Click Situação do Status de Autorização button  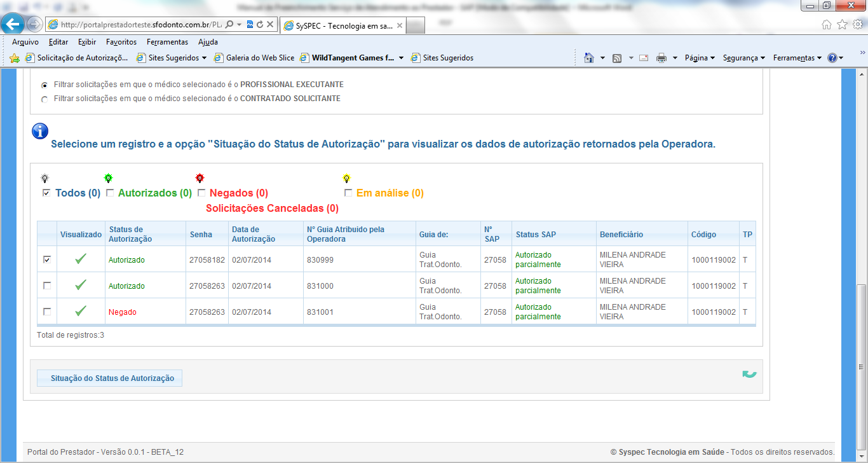[x=110, y=378]
